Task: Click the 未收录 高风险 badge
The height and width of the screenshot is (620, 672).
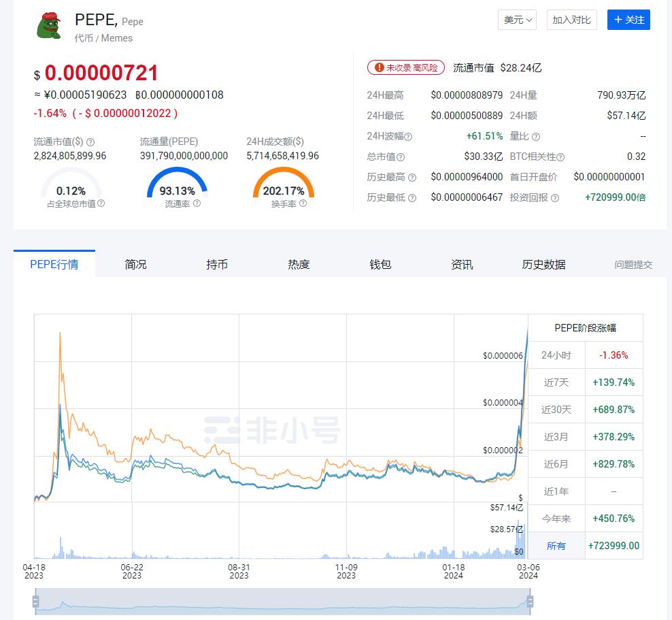Action: click(406, 68)
